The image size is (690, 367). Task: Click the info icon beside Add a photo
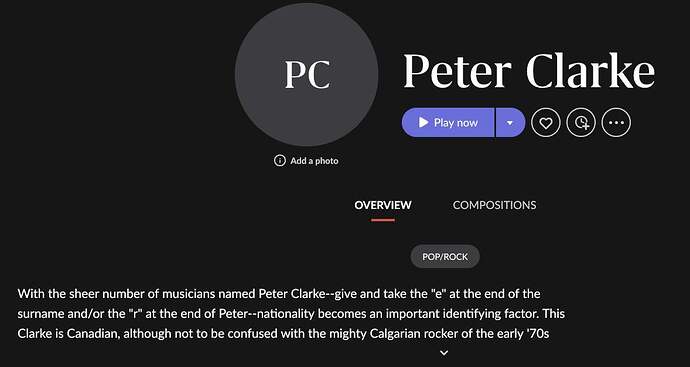click(279, 161)
